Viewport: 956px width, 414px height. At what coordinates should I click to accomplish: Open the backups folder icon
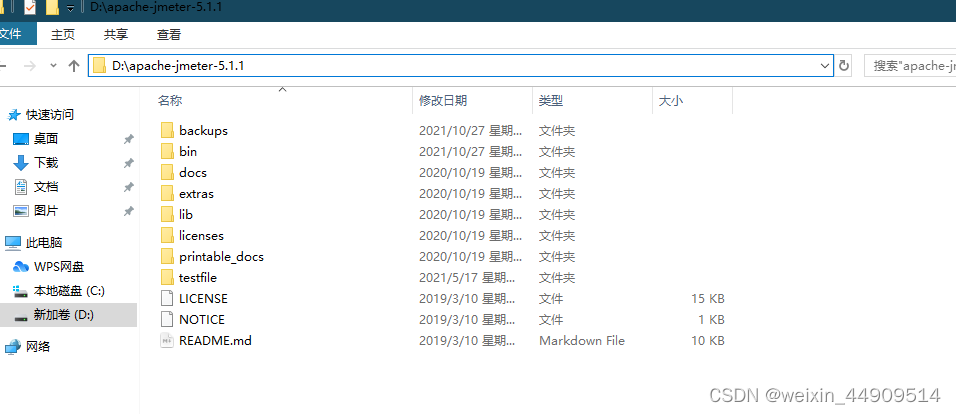[168, 130]
